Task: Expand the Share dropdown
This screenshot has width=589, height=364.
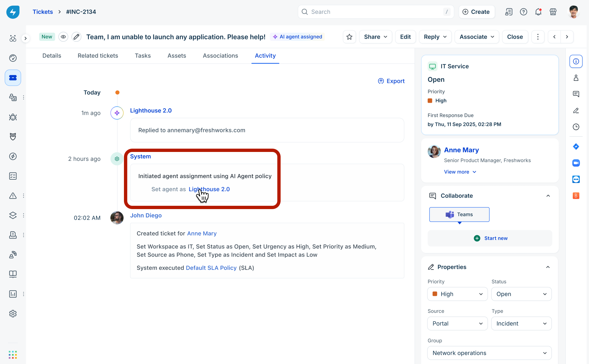Action: click(x=375, y=37)
